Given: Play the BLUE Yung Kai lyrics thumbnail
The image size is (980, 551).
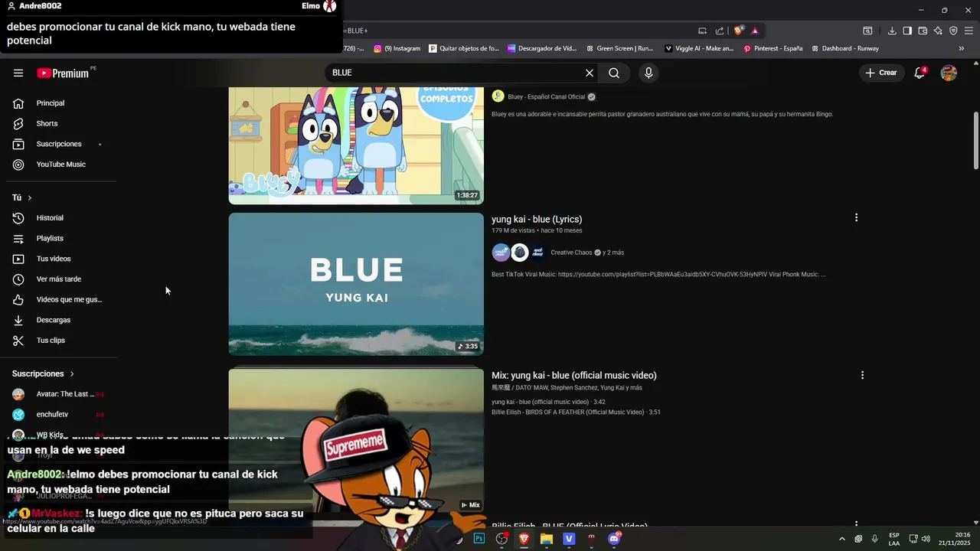Looking at the screenshot, I should point(356,284).
